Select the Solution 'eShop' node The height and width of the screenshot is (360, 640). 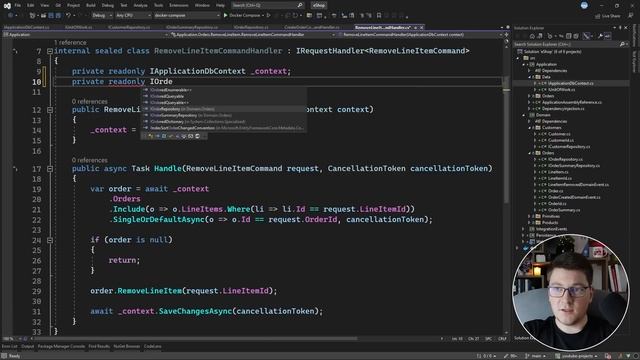pos(549,52)
